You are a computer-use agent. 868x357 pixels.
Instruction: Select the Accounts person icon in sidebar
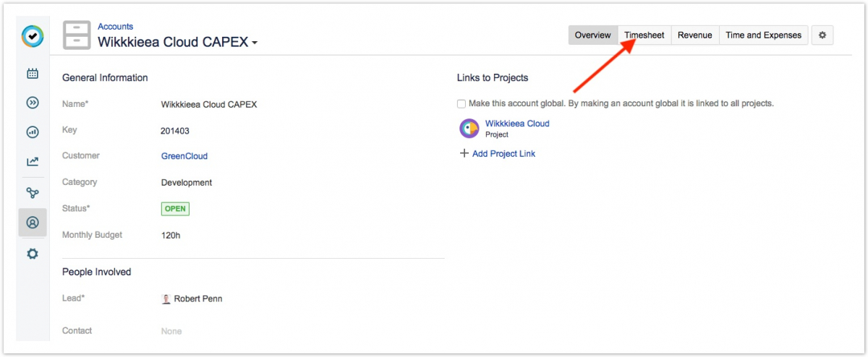tap(33, 223)
